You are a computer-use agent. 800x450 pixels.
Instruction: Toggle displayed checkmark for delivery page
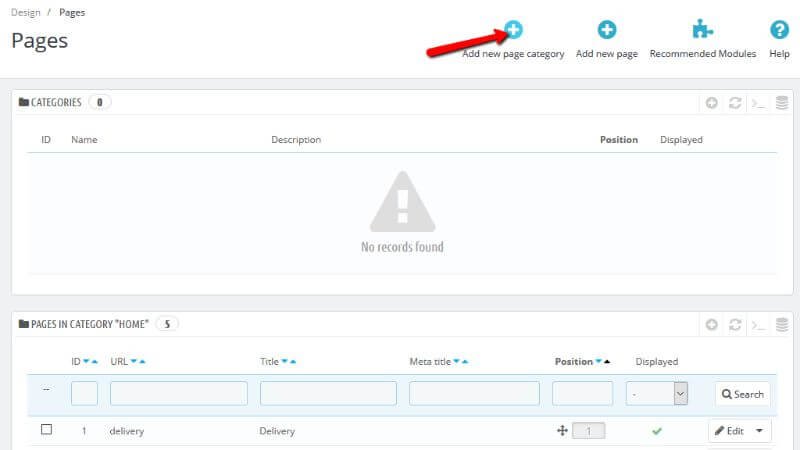(x=657, y=431)
